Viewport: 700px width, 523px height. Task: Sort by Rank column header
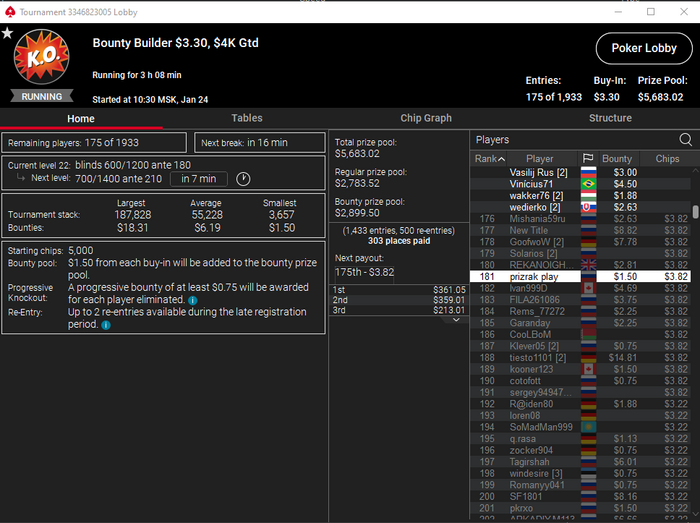(489, 158)
